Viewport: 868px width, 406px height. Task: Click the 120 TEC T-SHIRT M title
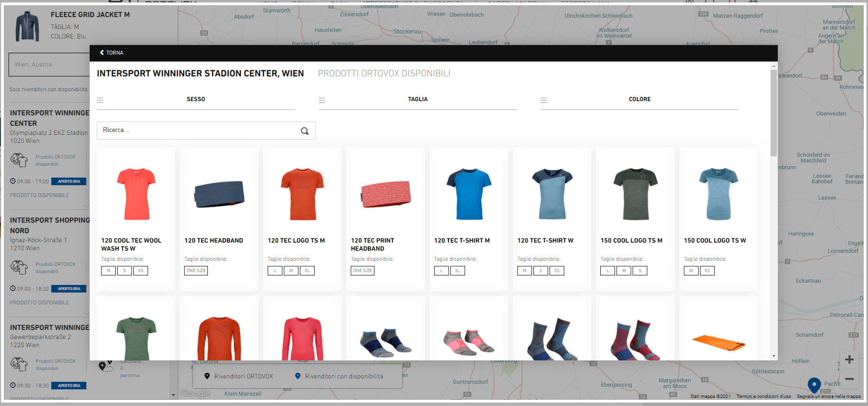coord(462,241)
